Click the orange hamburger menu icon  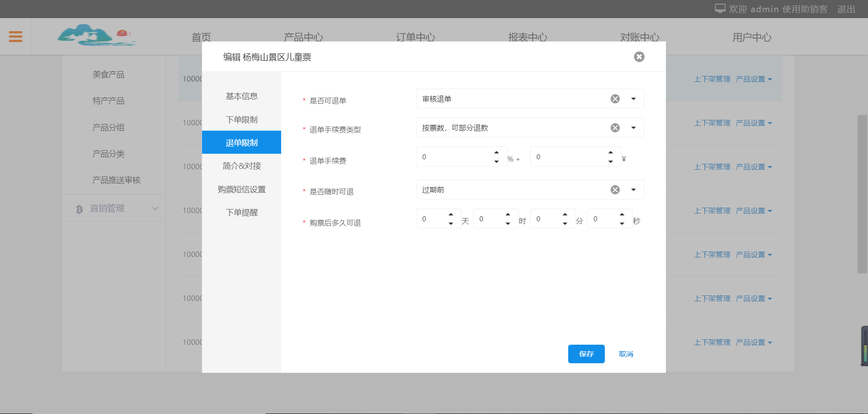15,37
